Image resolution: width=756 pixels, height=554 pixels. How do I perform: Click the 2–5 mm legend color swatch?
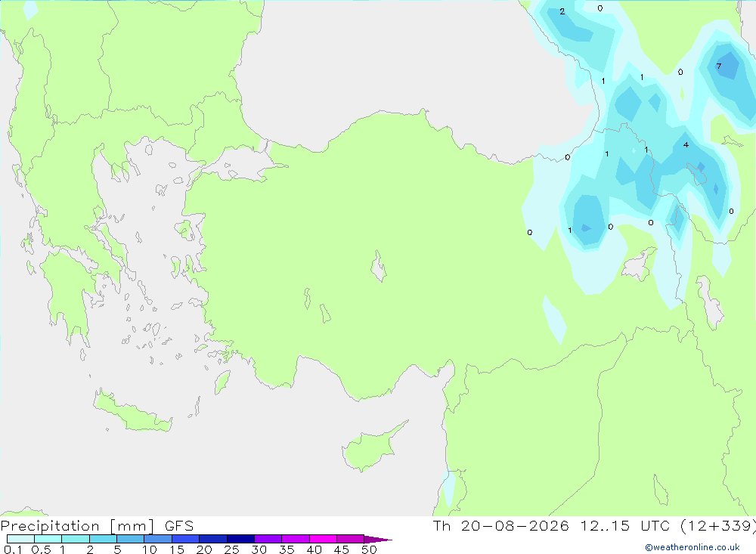coord(103,539)
